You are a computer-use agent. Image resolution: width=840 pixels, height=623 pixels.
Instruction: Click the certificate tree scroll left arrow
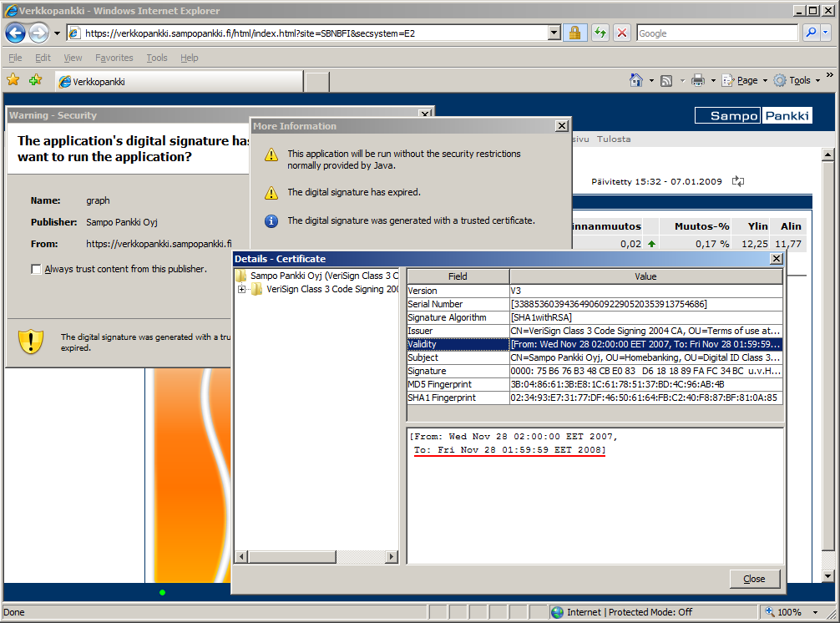(241, 556)
